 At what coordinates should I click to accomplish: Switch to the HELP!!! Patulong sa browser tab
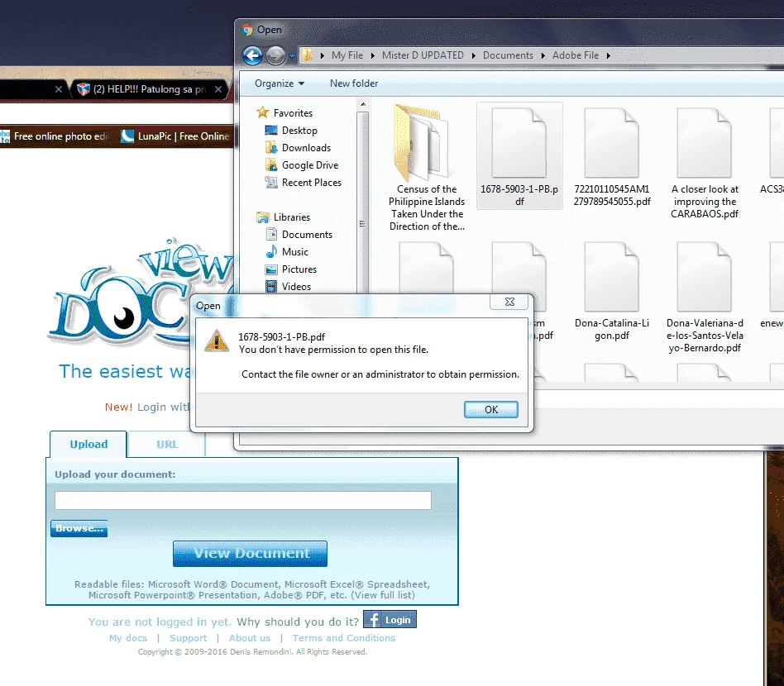tap(149, 89)
